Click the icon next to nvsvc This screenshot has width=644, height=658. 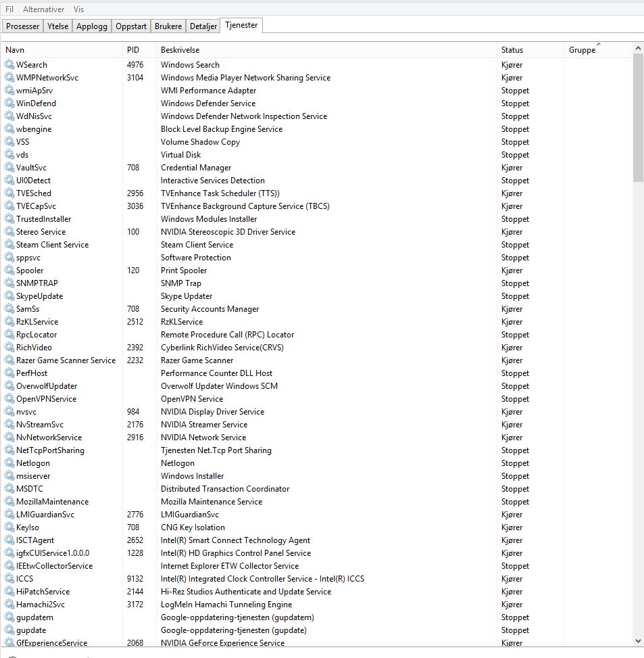point(9,412)
